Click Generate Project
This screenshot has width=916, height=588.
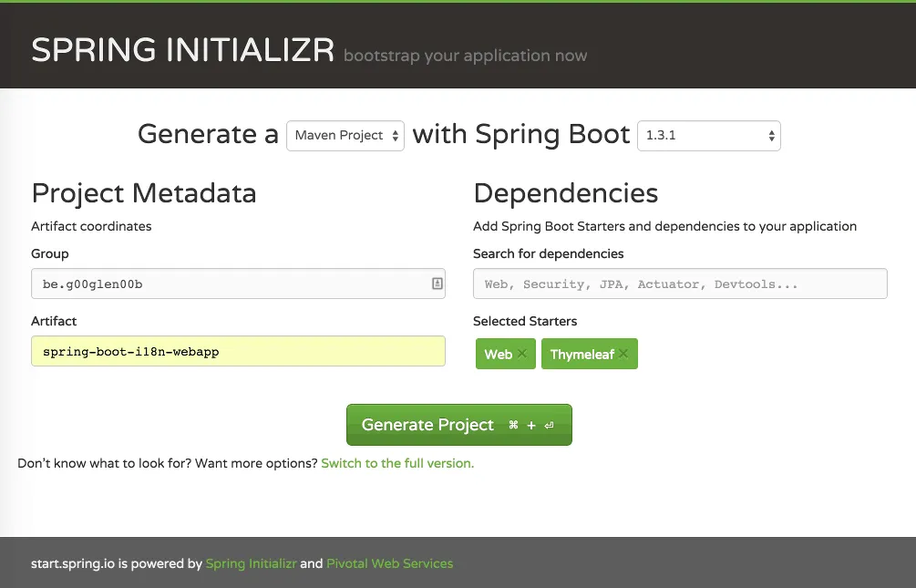(428, 425)
